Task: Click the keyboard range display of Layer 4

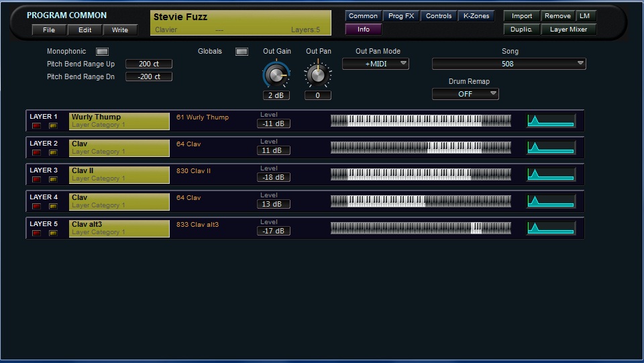Action: click(421, 201)
